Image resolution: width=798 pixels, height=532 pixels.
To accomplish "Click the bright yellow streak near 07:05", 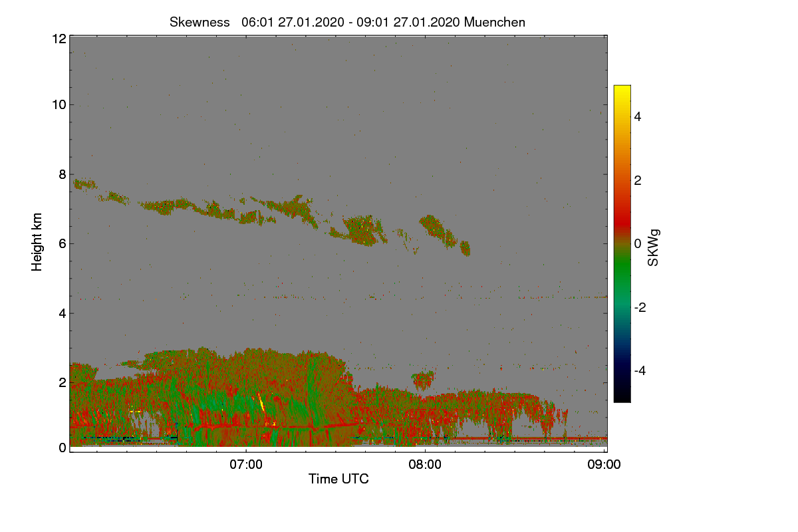I will [261, 403].
